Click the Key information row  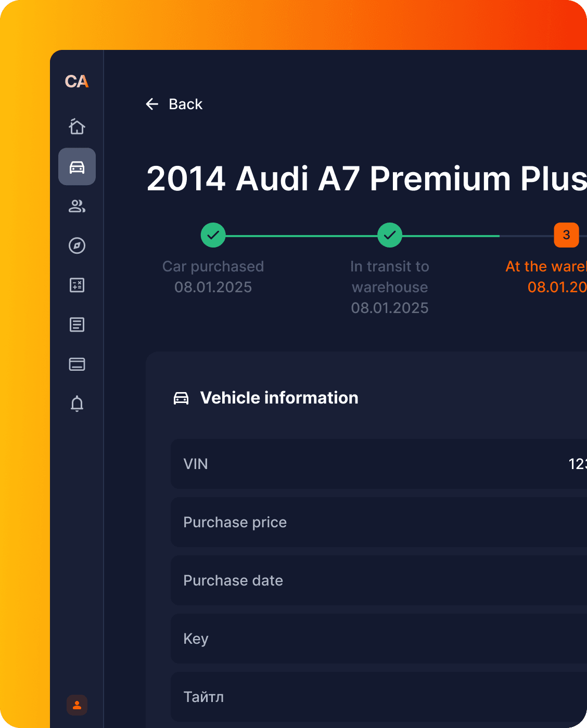(379, 639)
